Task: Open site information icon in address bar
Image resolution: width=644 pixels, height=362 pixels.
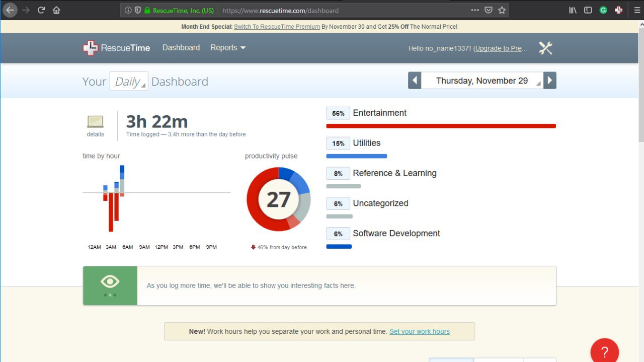Action: [128, 10]
